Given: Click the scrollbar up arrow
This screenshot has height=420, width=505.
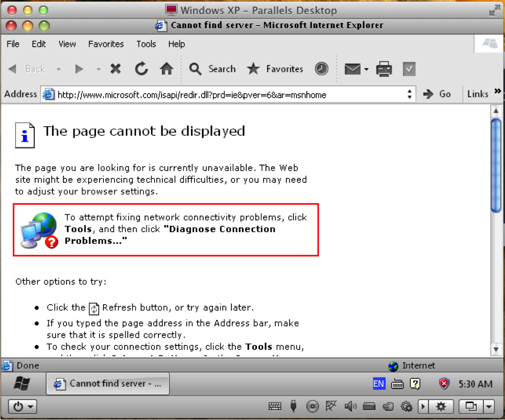Looking at the screenshot, I should 496,111.
